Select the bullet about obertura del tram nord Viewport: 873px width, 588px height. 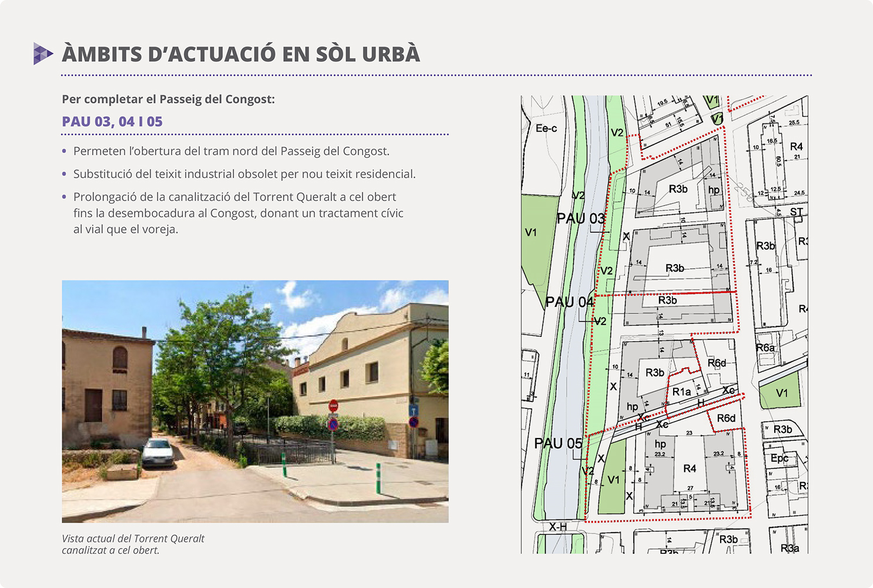coord(231,151)
